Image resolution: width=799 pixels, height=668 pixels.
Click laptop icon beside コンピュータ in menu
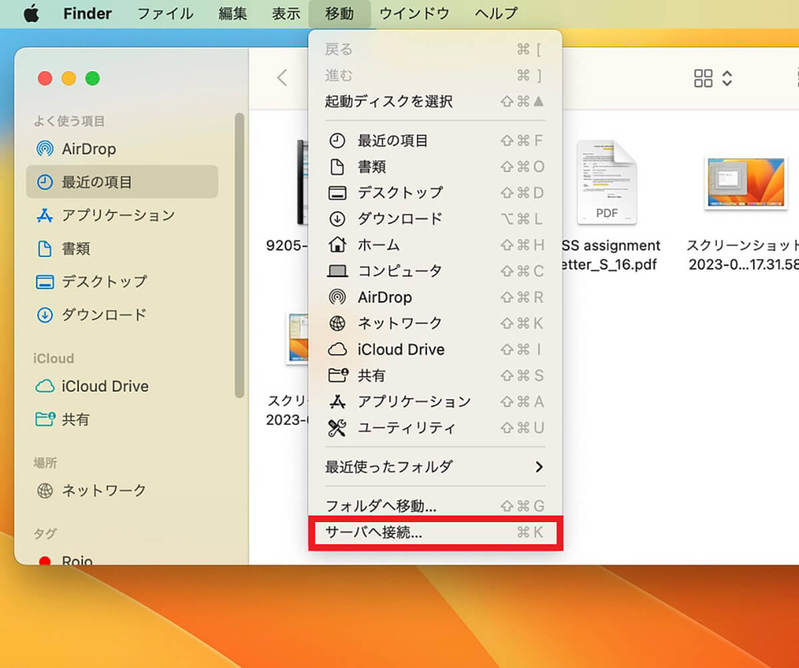(337, 271)
